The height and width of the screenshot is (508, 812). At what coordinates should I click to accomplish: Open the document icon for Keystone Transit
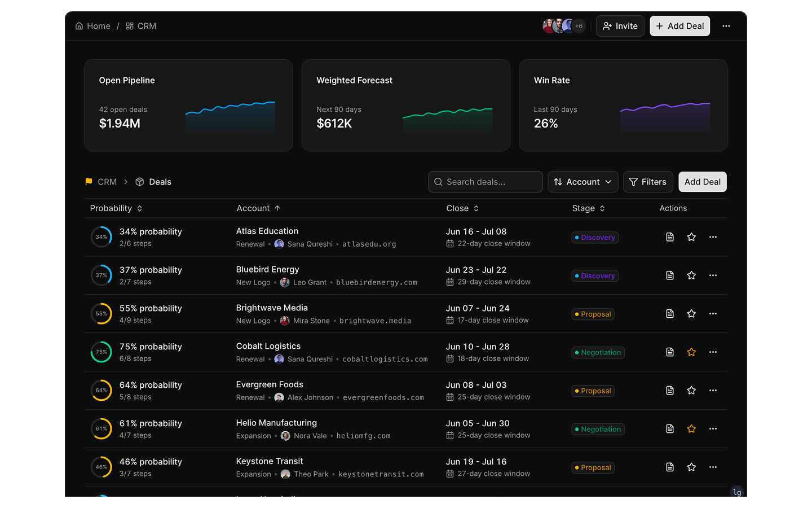670,467
